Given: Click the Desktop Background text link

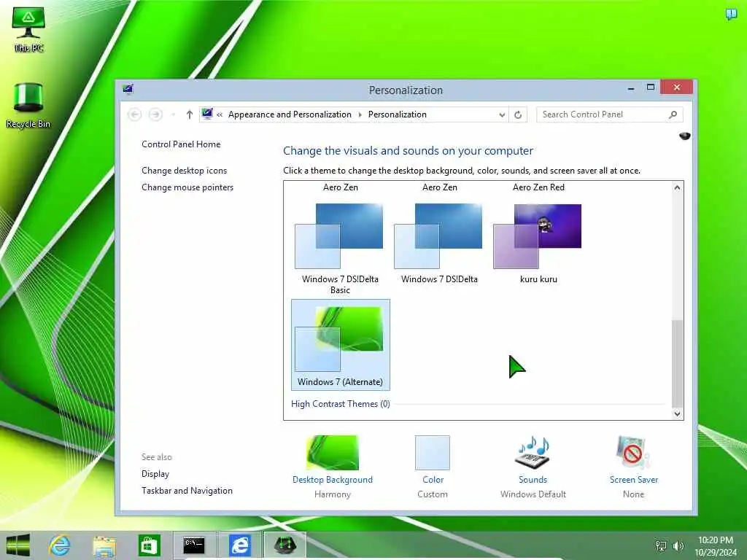Looking at the screenshot, I should point(333,480).
